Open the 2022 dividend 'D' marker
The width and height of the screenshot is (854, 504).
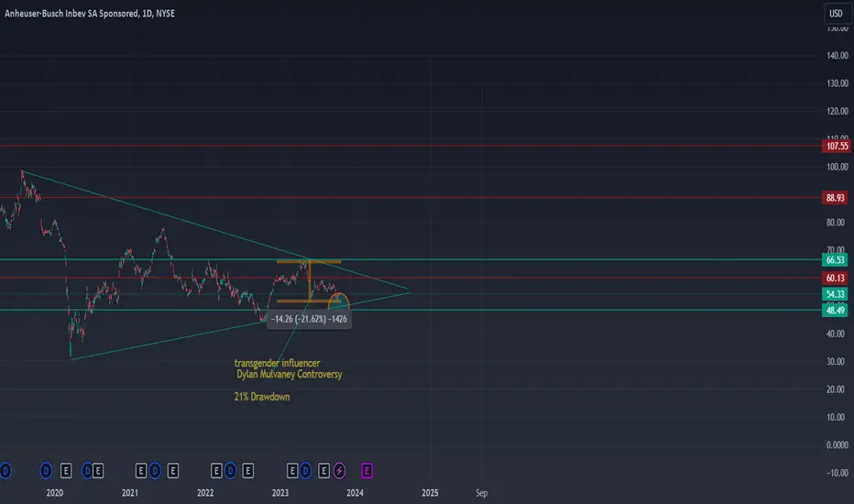pos(230,470)
